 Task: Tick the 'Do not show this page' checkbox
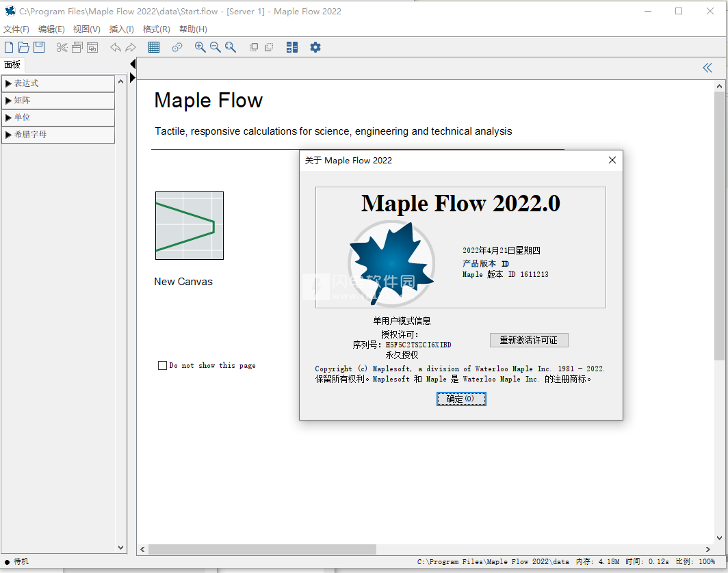point(163,366)
